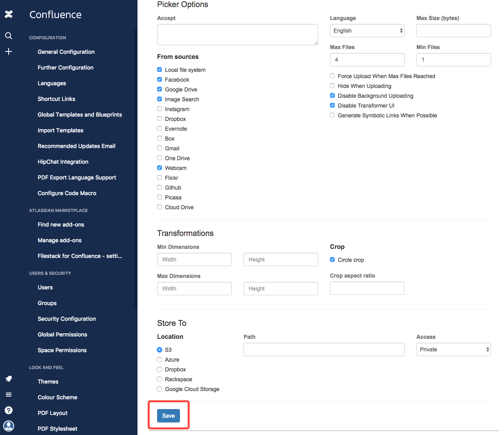Uncheck Disable Background Uploading

[332, 95]
